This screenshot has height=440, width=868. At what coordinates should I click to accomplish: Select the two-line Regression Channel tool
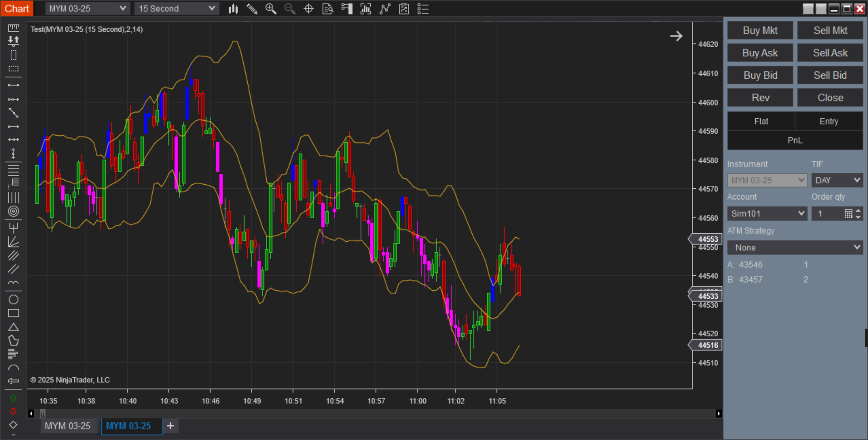coord(14,269)
